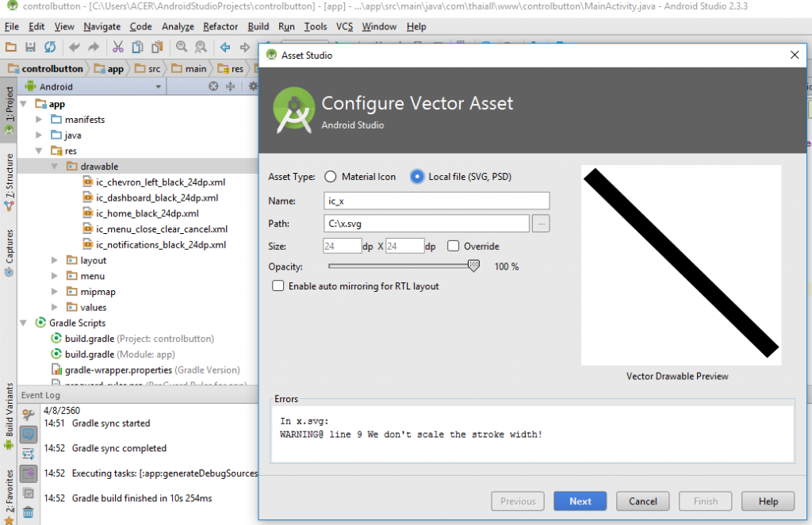
Task: Open the VCS menu
Action: [x=344, y=26]
